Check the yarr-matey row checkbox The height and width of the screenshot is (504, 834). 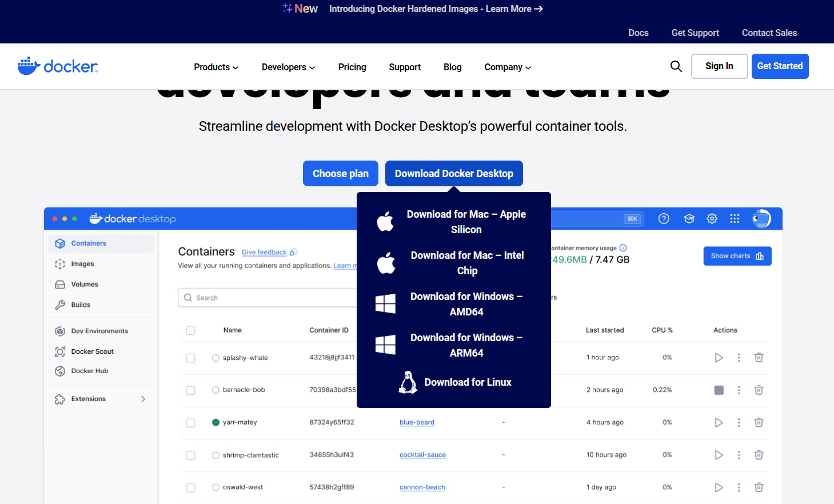click(191, 423)
